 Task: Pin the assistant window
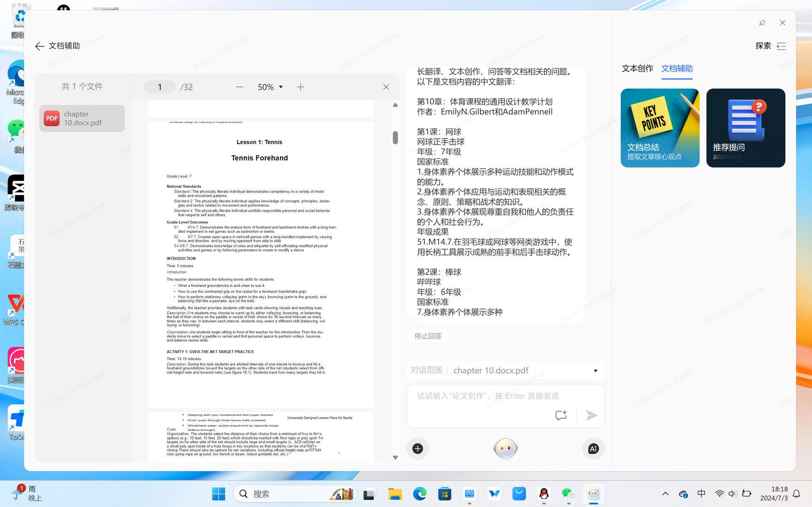[762, 23]
